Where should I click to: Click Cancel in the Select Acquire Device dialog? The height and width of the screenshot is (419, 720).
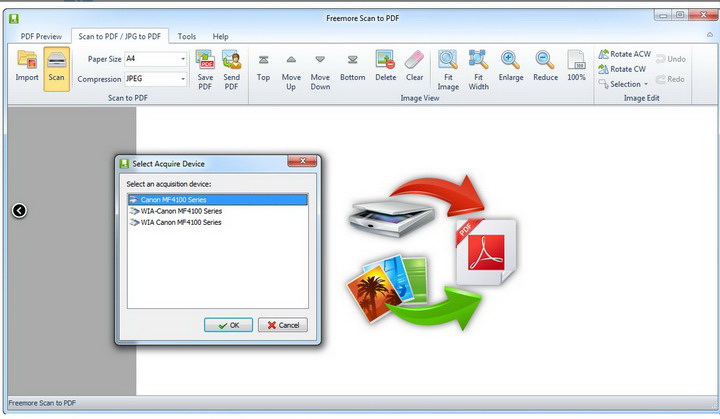click(x=283, y=325)
